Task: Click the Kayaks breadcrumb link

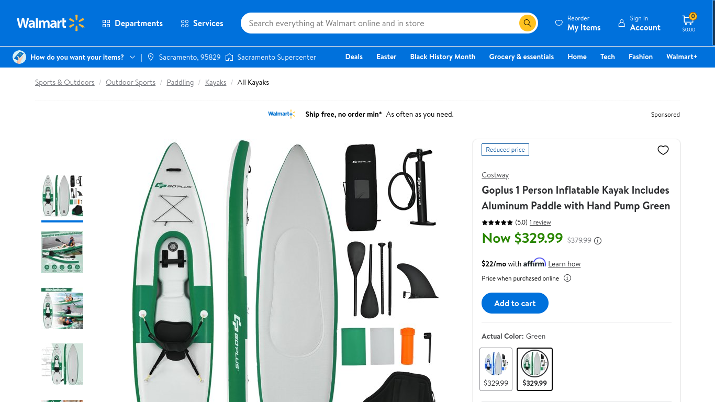Action: click(x=216, y=82)
